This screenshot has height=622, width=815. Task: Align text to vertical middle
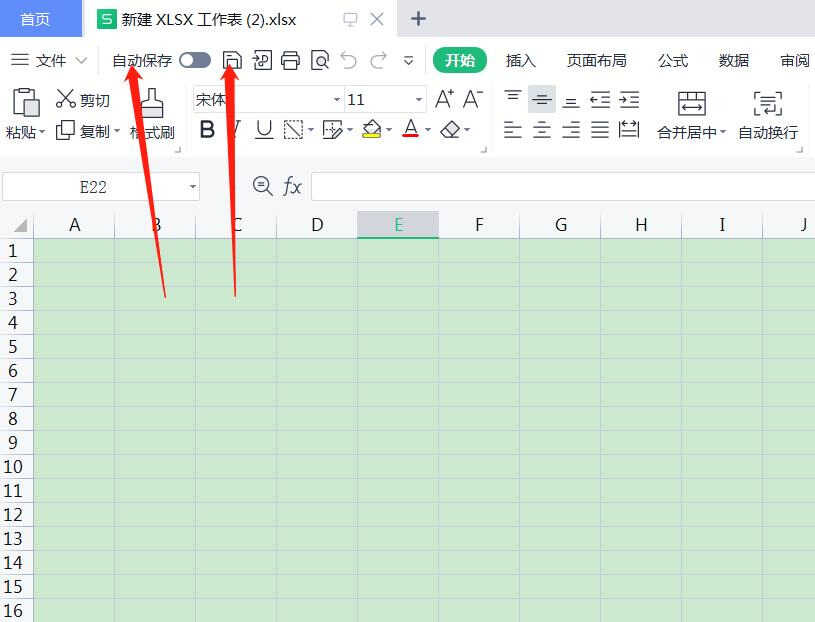point(542,99)
